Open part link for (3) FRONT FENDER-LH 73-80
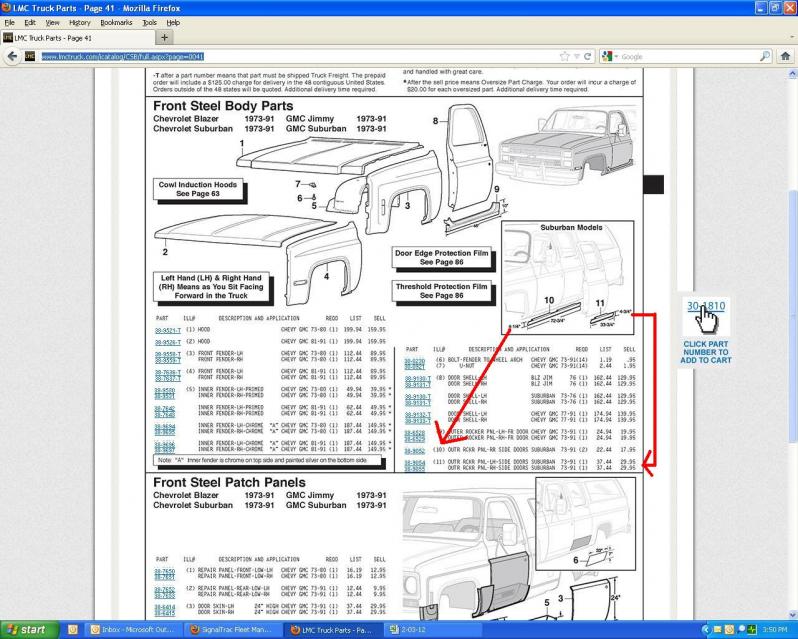 (167, 354)
